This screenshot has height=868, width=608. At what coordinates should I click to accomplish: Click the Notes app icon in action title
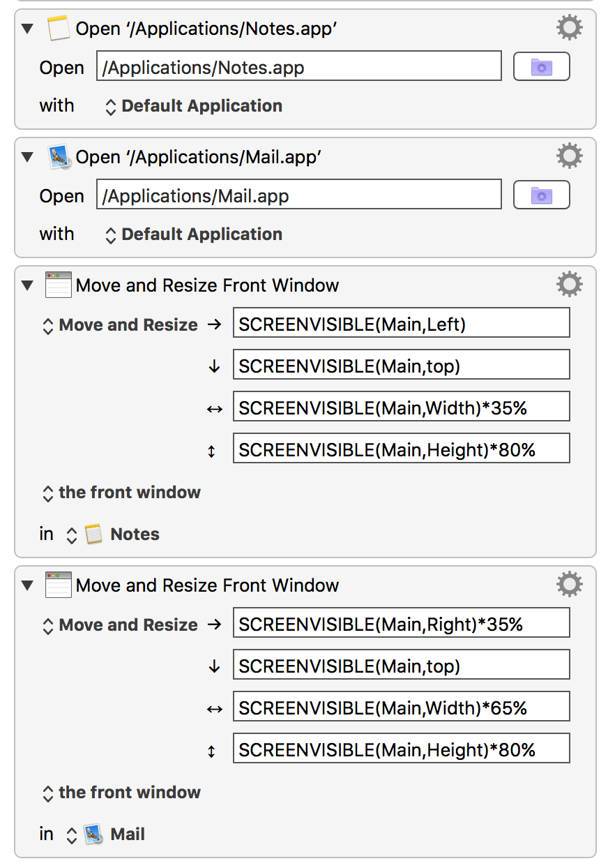(59, 29)
